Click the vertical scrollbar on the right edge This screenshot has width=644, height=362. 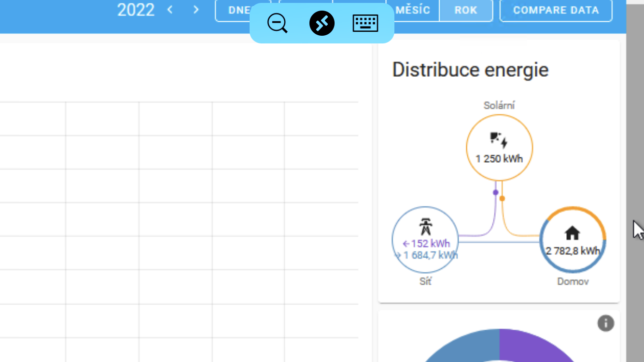pos(635,145)
